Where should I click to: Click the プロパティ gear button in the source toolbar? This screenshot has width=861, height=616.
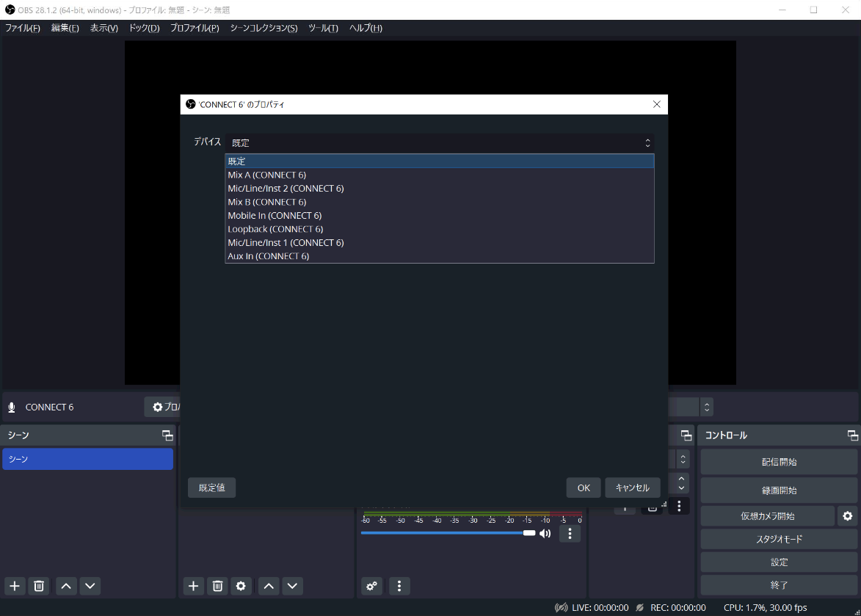[162, 407]
